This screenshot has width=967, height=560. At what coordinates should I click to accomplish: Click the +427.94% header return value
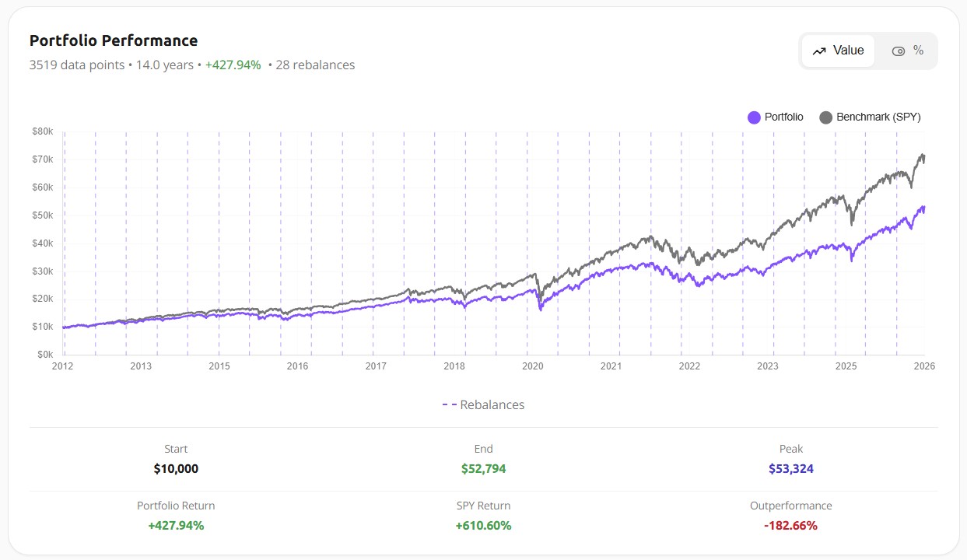(233, 65)
